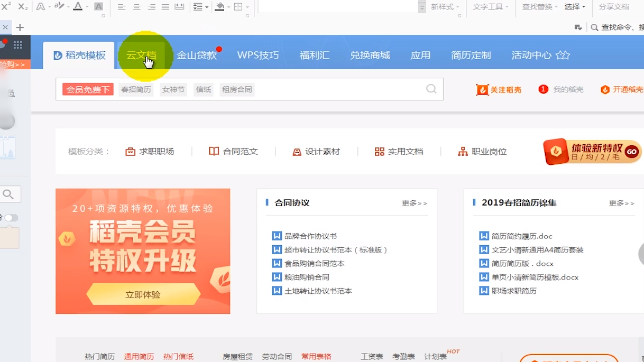Align text left

pos(122,7)
